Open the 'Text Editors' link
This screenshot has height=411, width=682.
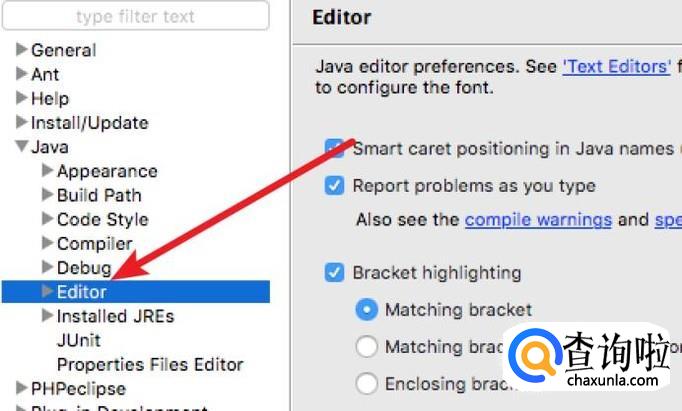(616, 67)
